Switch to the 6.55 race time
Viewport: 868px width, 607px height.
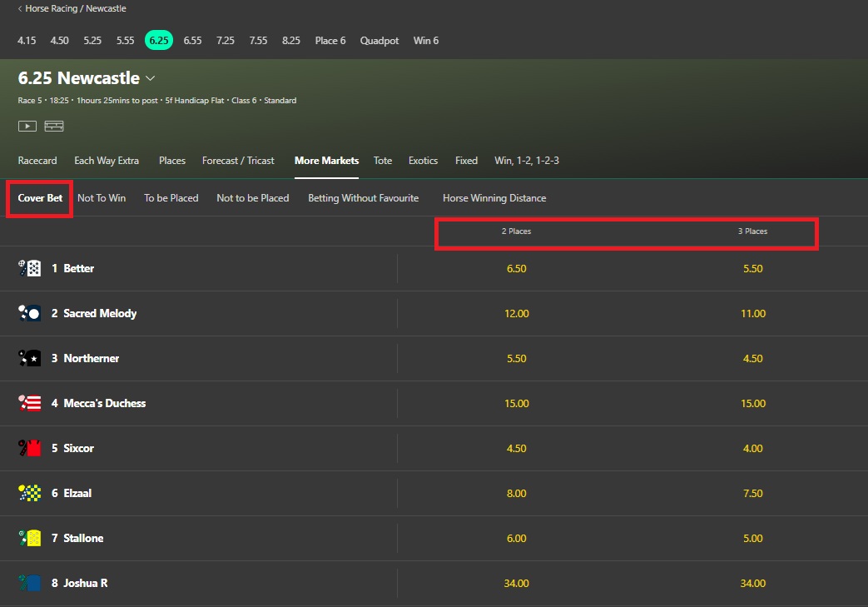click(x=192, y=40)
